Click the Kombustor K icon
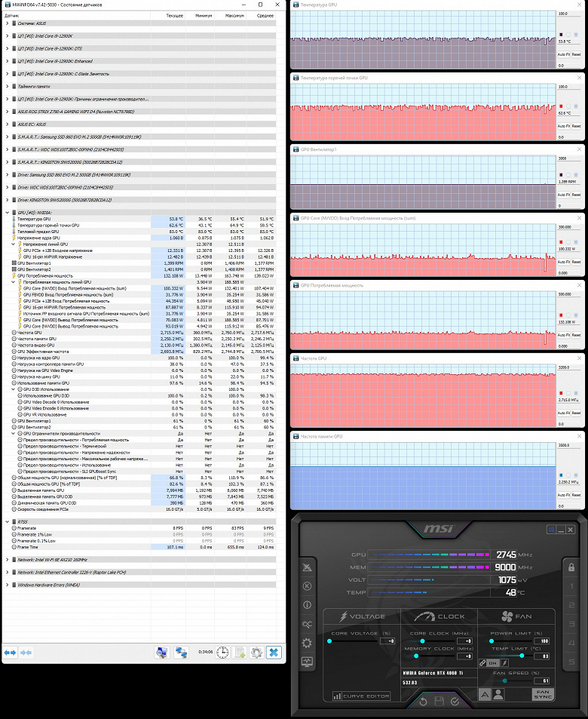 pyautogui.click(x=307, y=586)
